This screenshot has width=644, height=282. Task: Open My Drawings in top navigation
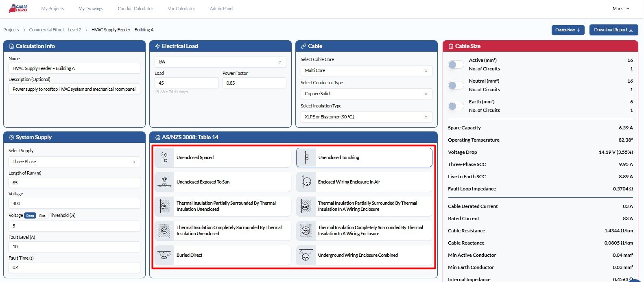tap(91, 9)
